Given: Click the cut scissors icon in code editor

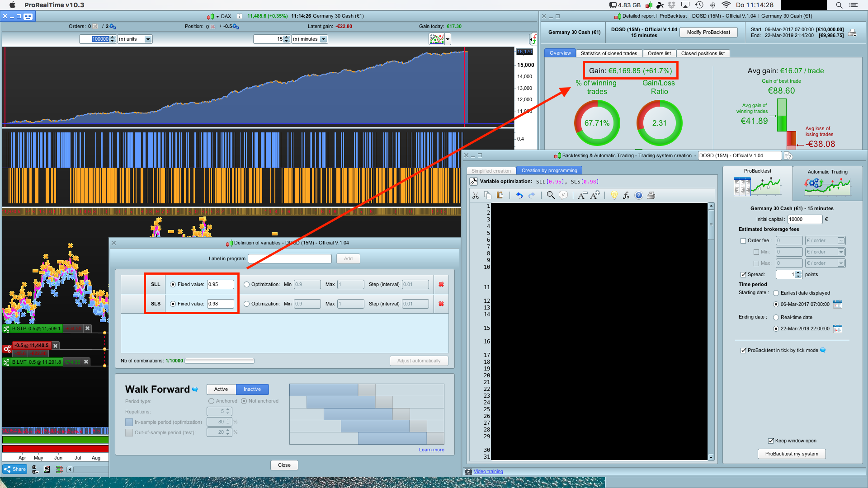Looking at the screenshot, I should click(x=475, y=195).
